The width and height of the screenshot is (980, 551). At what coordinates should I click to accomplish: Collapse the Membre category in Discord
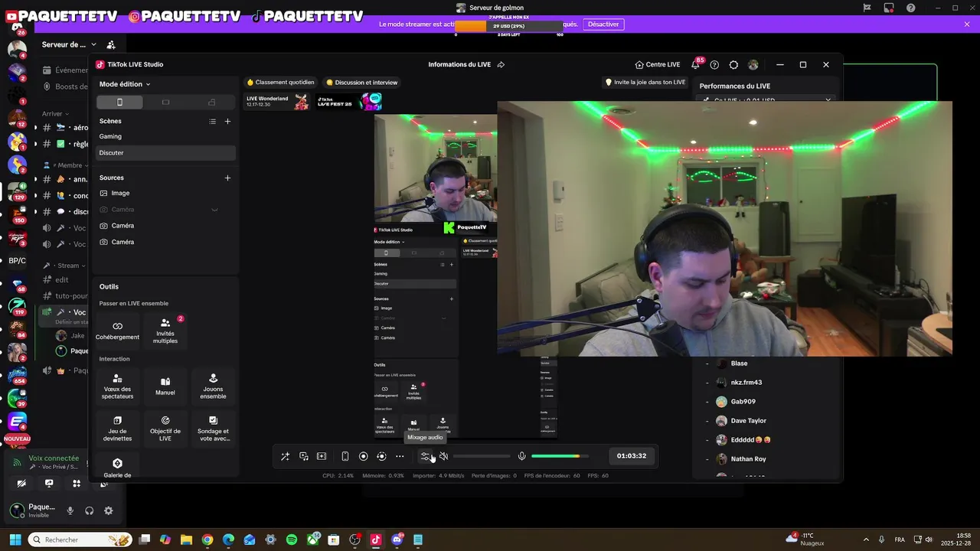pyautogui.click(x=67, y=165)
